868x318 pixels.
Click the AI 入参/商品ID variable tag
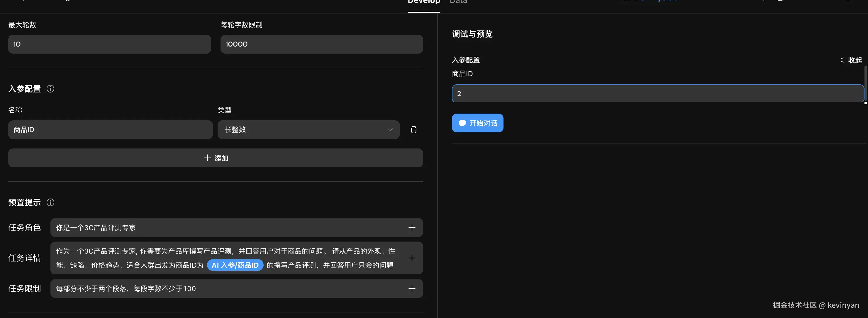[x=235, y=265]
